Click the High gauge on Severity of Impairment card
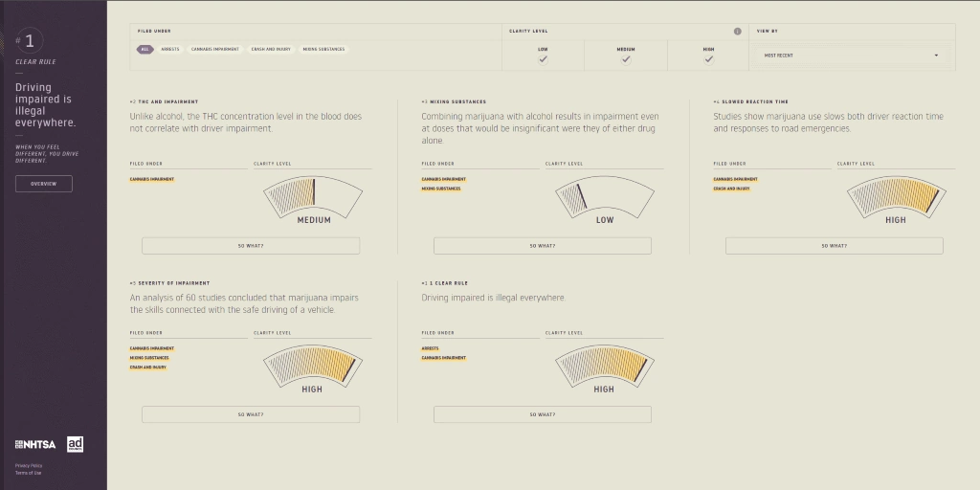 (x=313, y=367)
